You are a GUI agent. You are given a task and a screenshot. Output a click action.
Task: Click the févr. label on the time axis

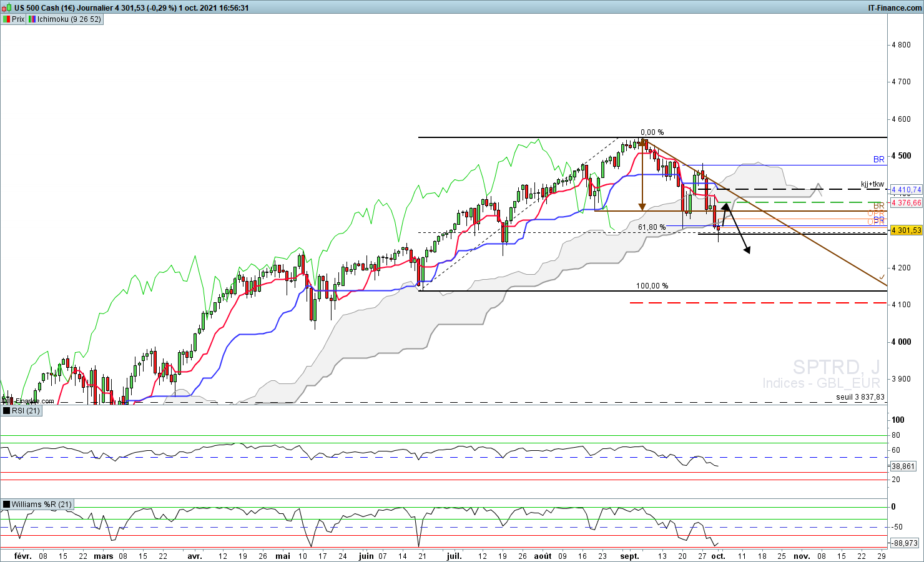pos(23,556)
